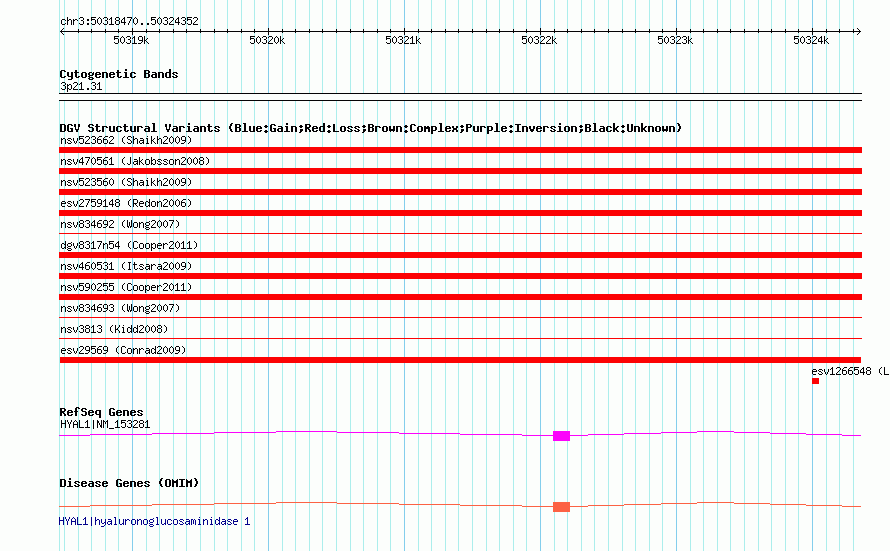
Task: Click the 50319k ruler tick label
Action: tap(131, 40)
